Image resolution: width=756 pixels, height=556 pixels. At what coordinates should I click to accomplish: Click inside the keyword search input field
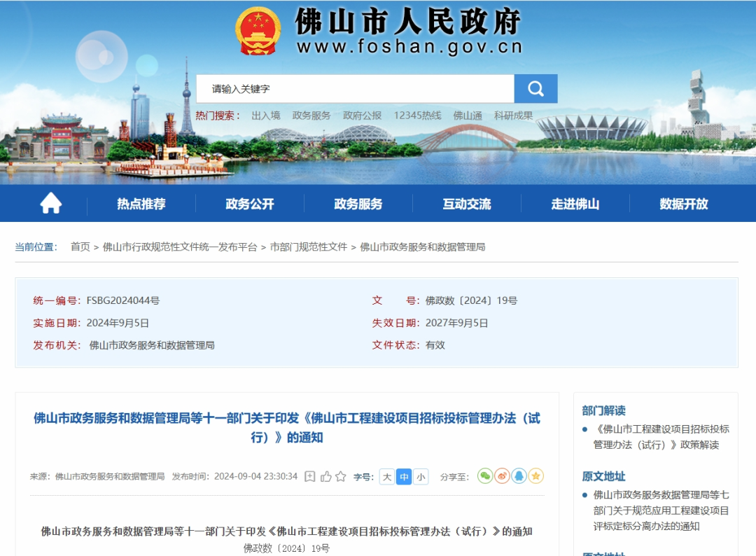350,88
